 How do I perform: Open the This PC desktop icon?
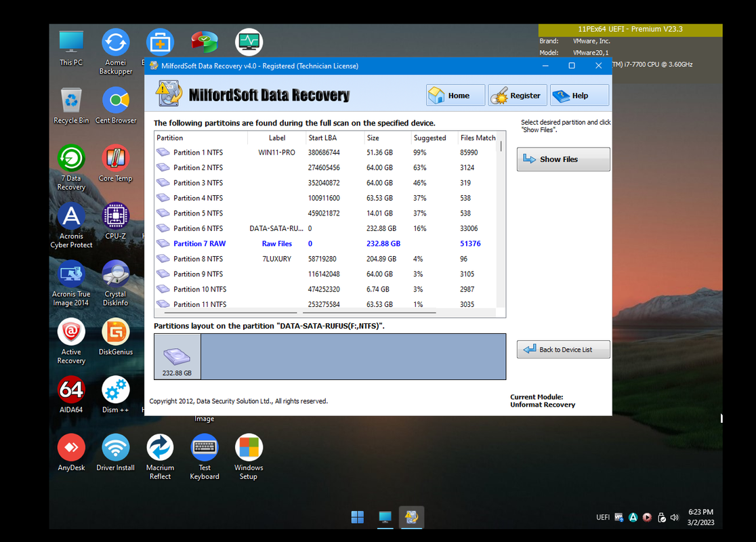point(71,48)
